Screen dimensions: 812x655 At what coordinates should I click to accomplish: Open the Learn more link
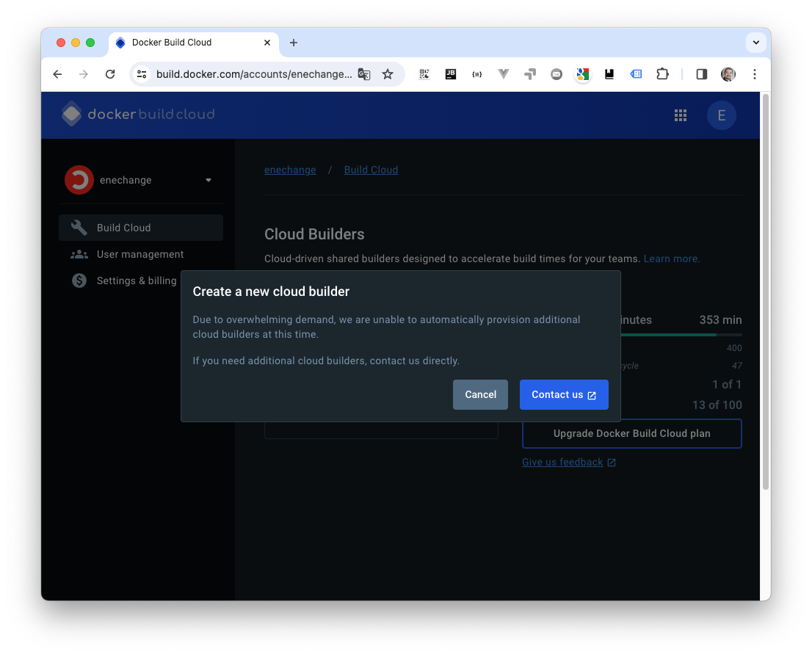[671, 258]
